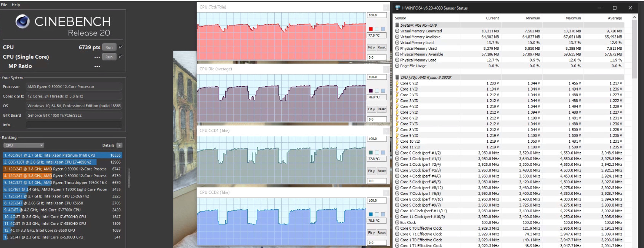644x248 pixels.
Task: Select ranking row 13 Intel Core i5-5300U
Action: pyautogui.click(x=62, y=237)
